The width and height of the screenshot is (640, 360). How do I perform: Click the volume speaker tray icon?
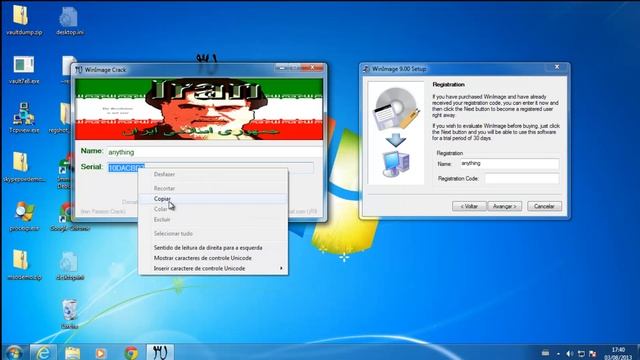click(x=569, y=353)
